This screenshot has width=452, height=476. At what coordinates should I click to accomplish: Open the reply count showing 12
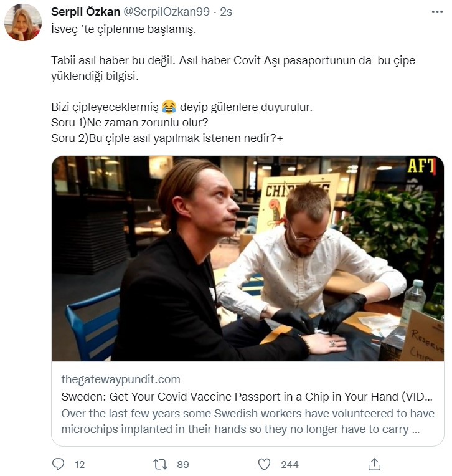pos(79,465)
